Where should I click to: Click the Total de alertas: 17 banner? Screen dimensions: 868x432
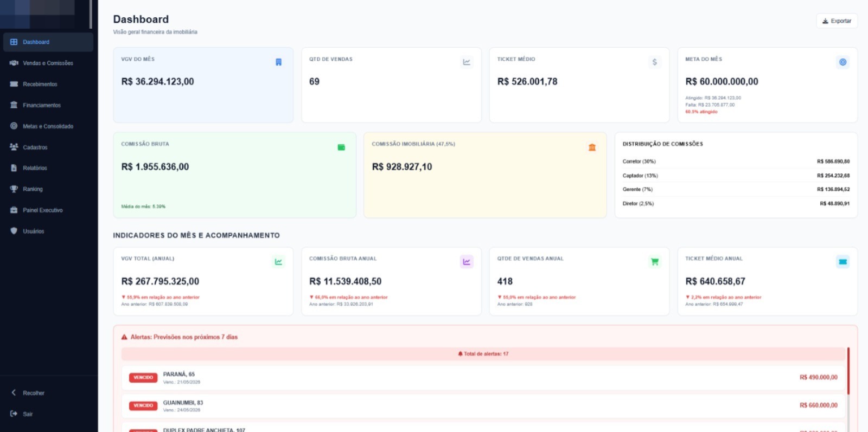(x=483, y=354)
